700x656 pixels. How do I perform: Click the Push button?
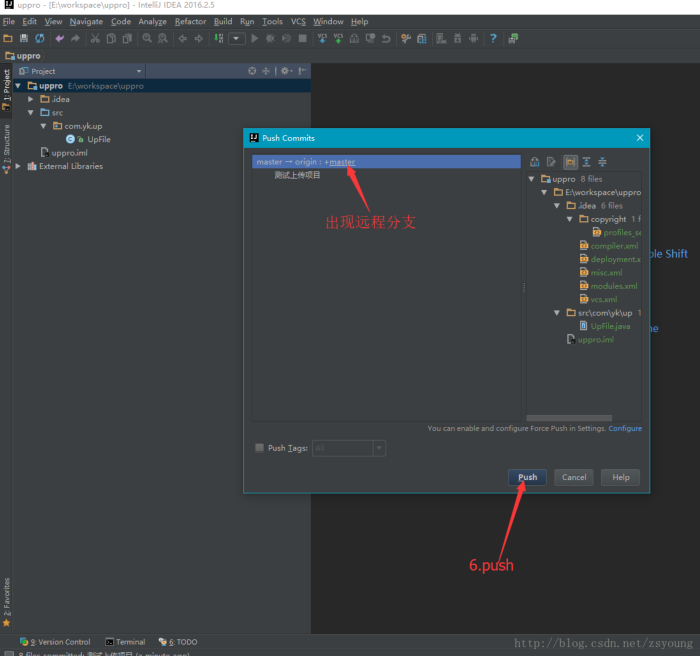pos(527,477)
